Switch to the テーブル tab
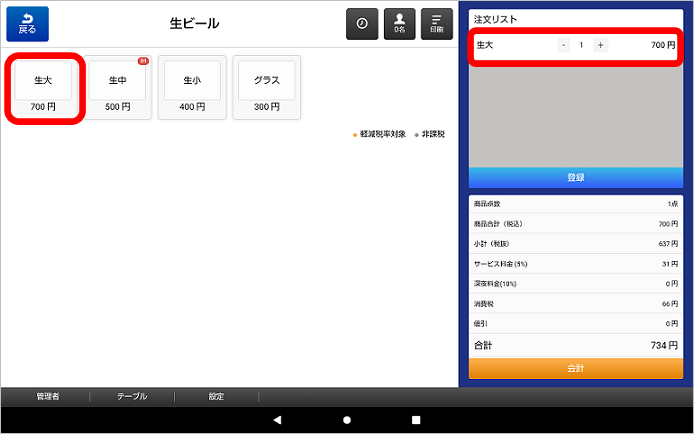 pyautogui.click(x=132, y=397)
